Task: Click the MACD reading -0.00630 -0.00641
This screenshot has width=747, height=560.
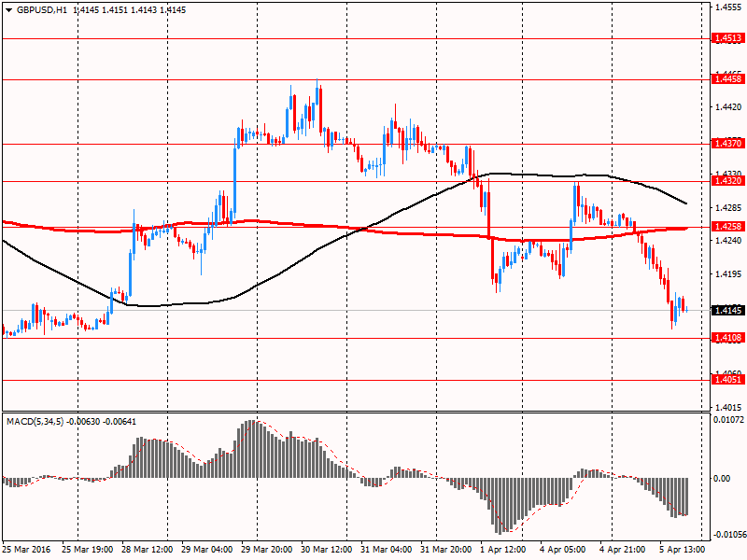Action: [102, 422]
